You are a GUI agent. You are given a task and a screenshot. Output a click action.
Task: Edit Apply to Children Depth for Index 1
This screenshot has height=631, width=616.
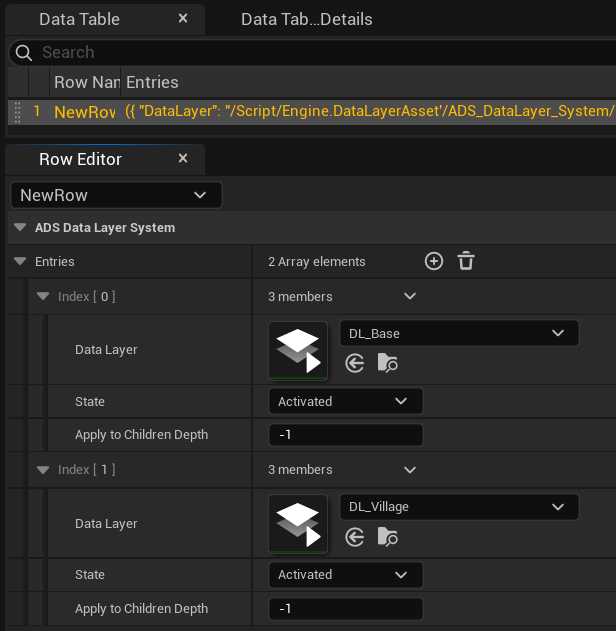click(346, 609)
